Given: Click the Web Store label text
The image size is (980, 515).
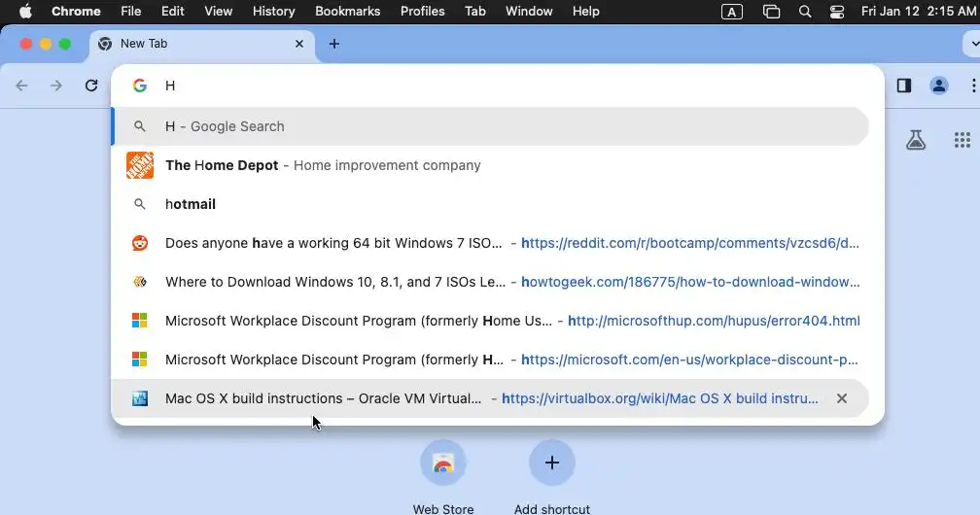Looking at the screenshot, I should (443, 509).
